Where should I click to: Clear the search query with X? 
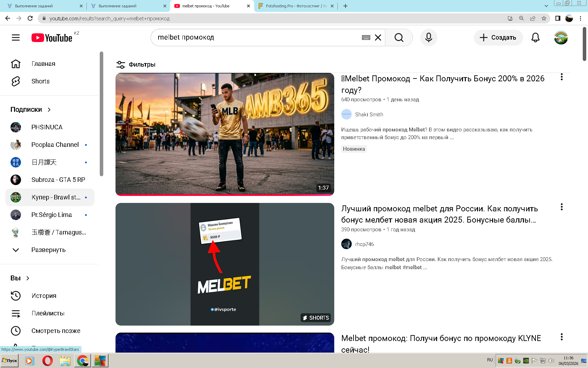pyautogui.click(x=378, y=38)
